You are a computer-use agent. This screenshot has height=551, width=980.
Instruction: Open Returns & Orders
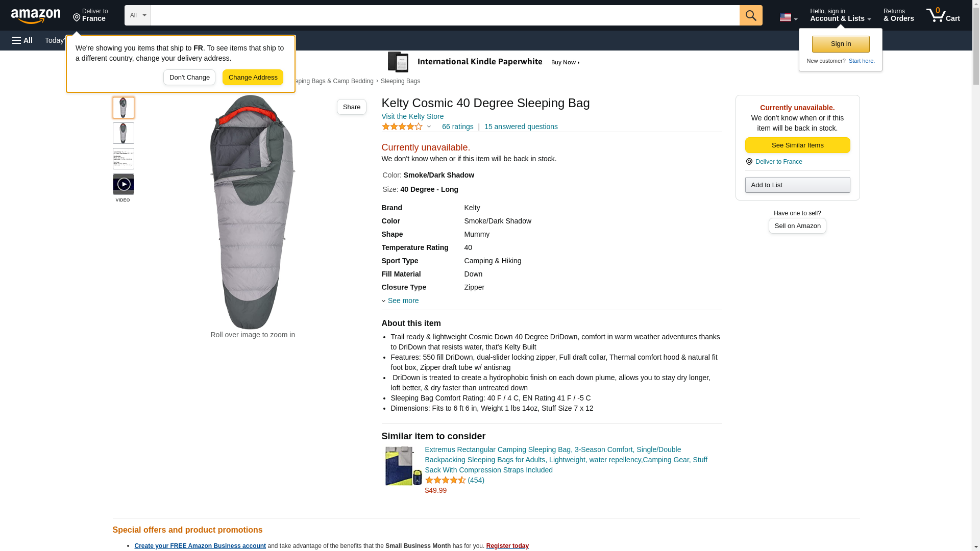[x=898, y=15]
